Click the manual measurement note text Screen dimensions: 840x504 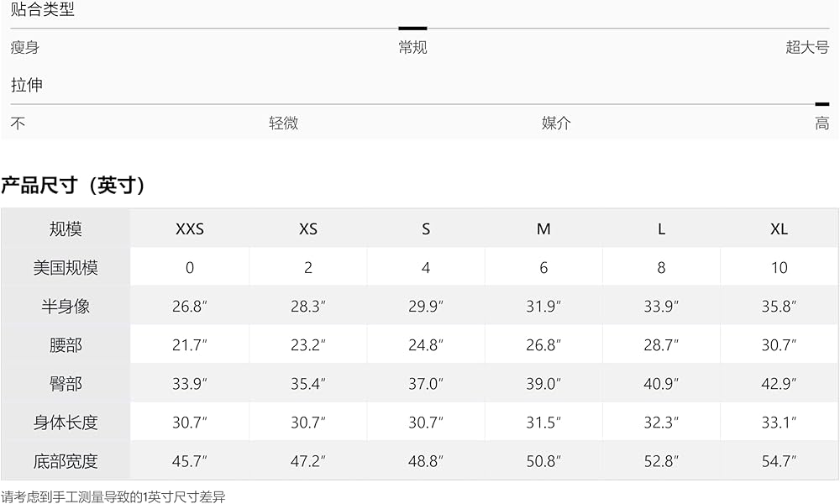[x=113, y=497]
